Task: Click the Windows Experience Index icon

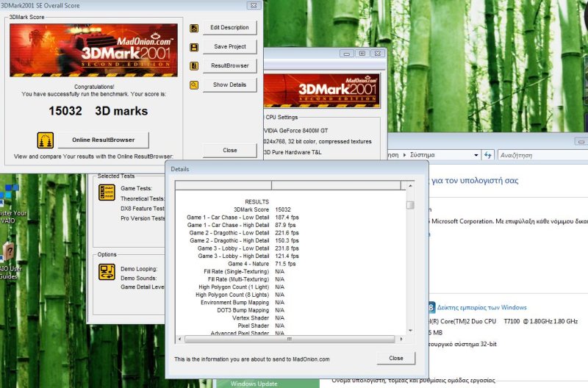Action: click(431, 307)
